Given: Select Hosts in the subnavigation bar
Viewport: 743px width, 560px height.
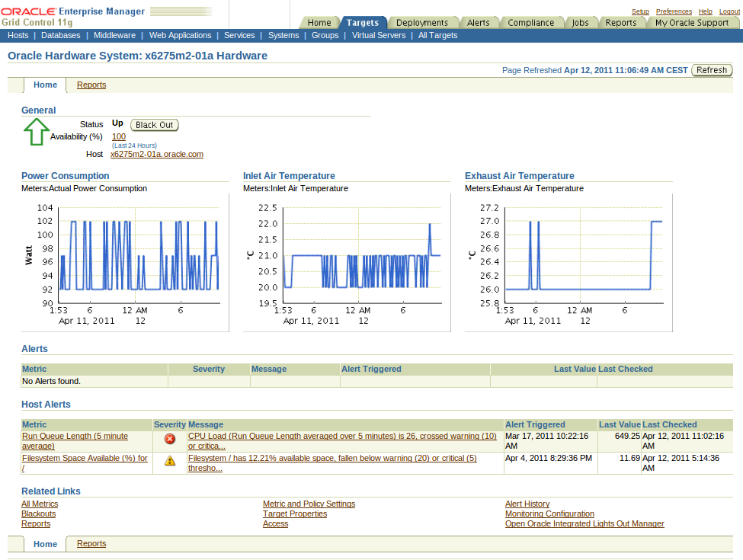Looking at the screenshot, I should tap(18, 35).
